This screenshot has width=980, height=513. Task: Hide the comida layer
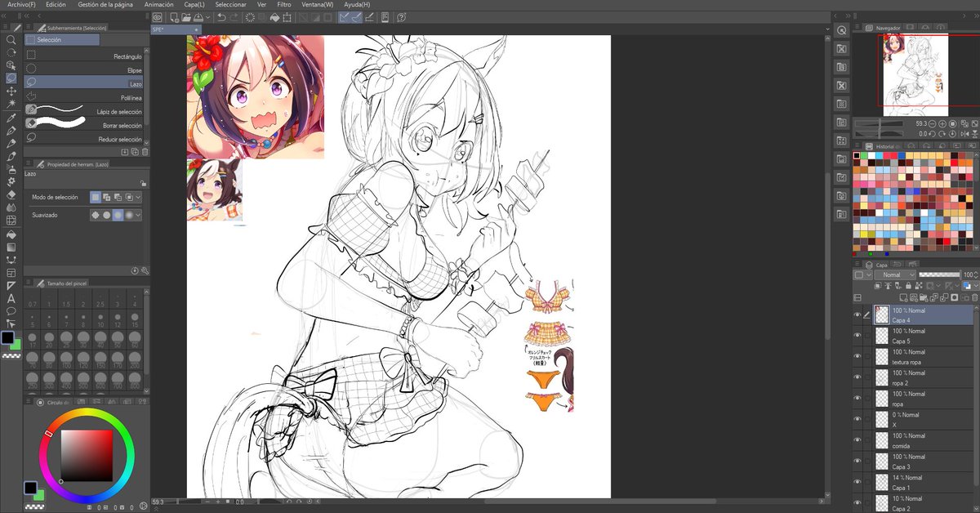tap(857, 440)
